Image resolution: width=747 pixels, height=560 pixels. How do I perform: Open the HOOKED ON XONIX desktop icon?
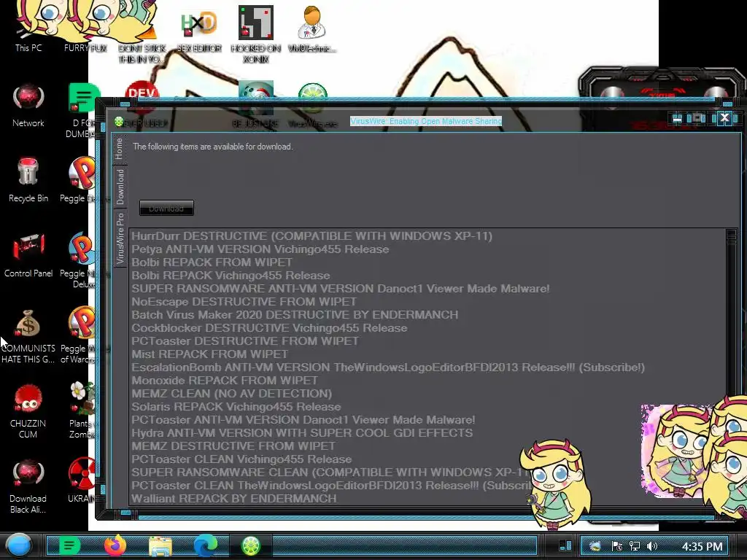(256, 34)
